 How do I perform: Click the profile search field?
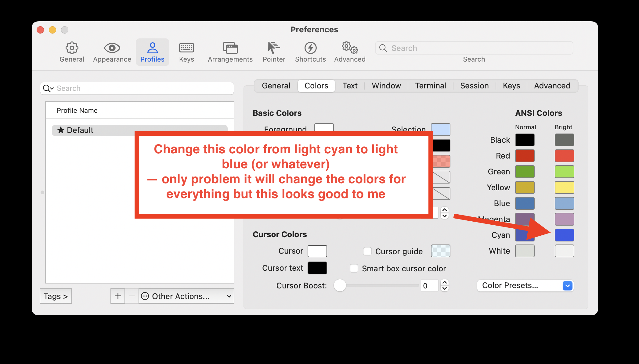pos(140,88)
